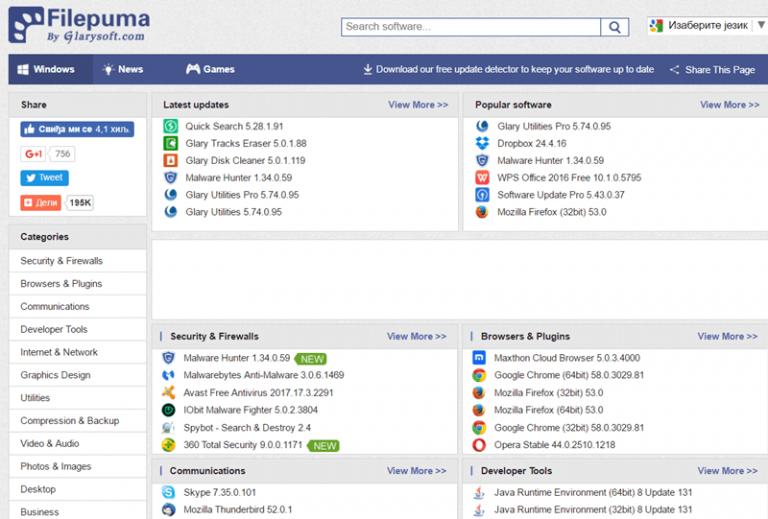Click Malware Hunter icon in Latest updates
Image resolution: width=768 pixels, height=519 pixels.
pos(170,178)
